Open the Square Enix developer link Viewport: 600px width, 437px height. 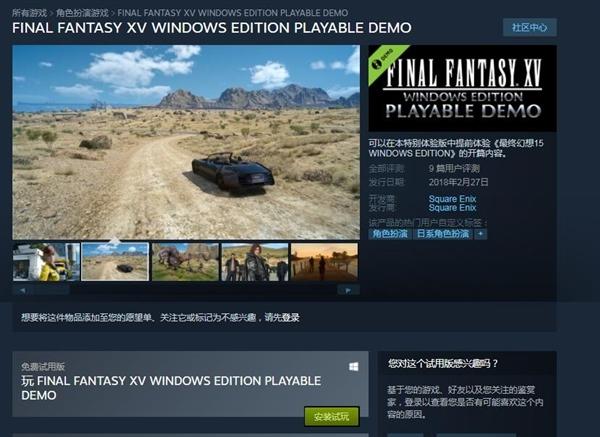[452, 199]
